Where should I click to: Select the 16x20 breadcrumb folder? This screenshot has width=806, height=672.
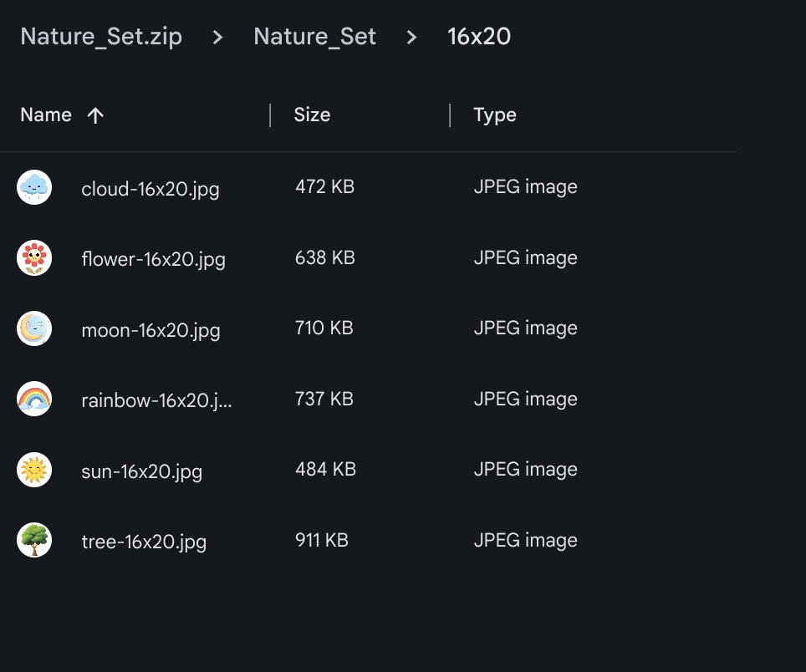click(x=479, y=37)
